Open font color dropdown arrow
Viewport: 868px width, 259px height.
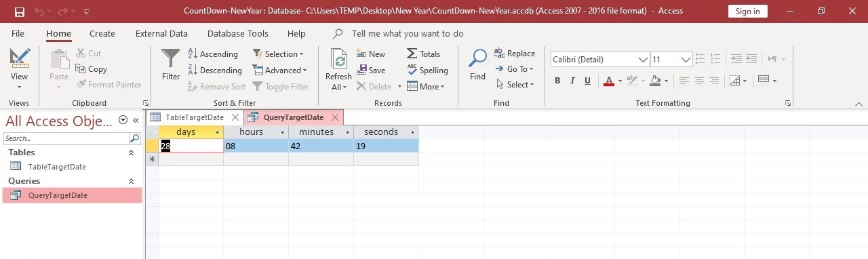[619, 81]
